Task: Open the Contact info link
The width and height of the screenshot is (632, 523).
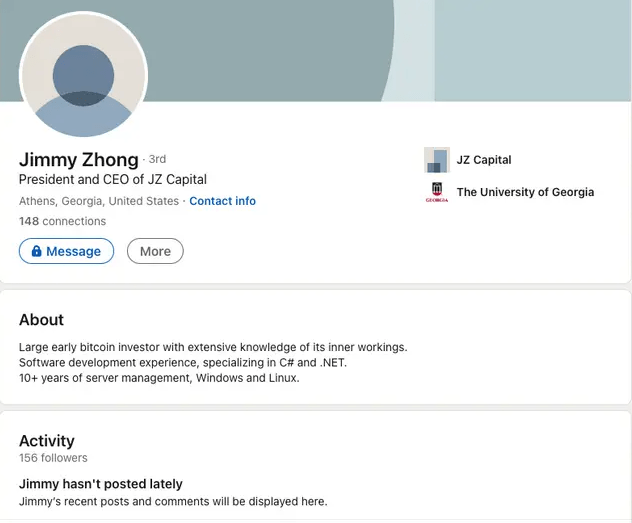Action: pos(222,201)
